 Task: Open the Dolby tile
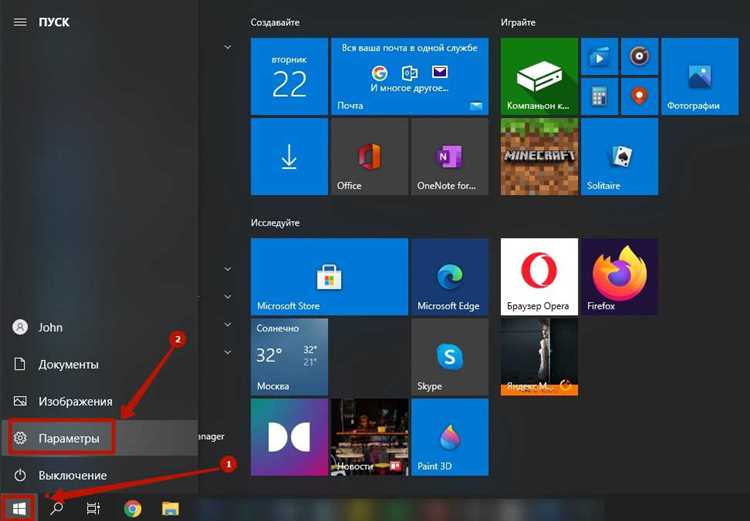tap(289, 437)
